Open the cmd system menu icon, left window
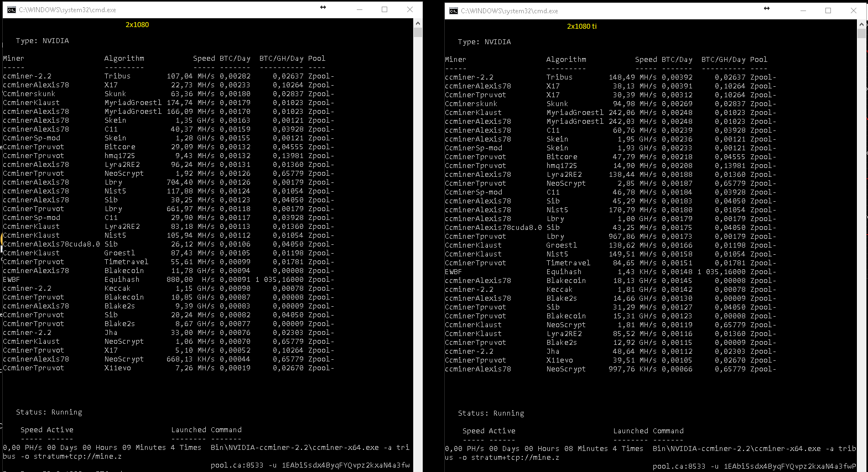This screenshot has width=868, height=472. click(x=11, y=9)
